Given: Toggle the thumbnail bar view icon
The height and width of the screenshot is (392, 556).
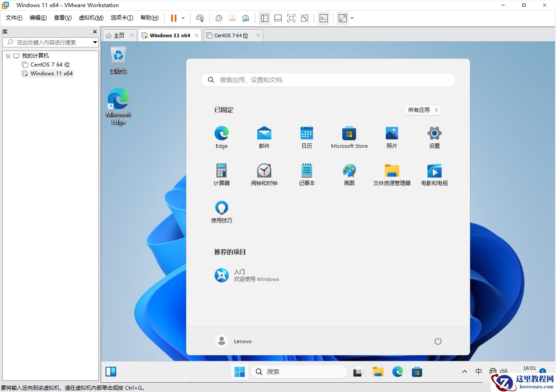Looking at the screenshot, I should coord(278,18).
